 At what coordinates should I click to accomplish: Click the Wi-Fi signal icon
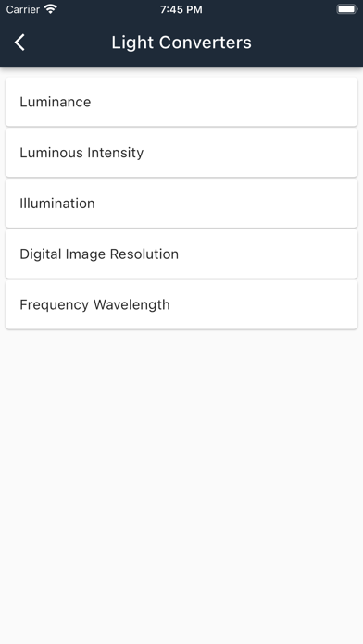[x=51, y=9]
